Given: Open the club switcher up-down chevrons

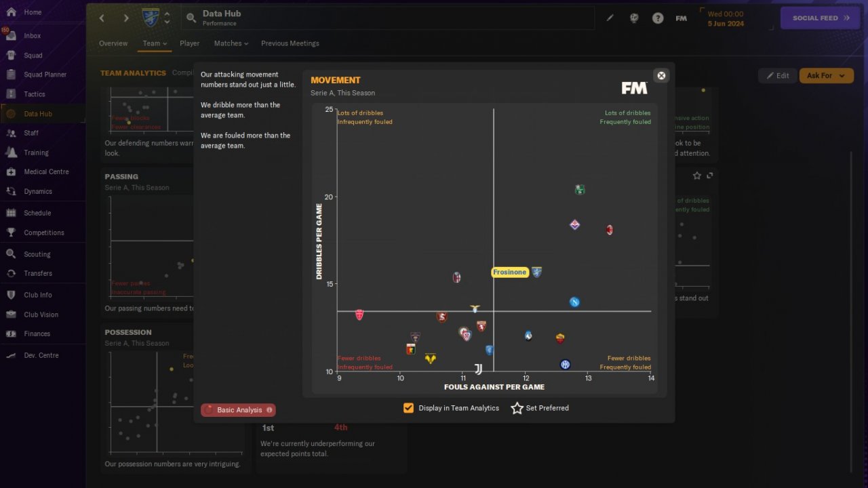Looking at the screenshot, I should pyautogui.click(x=167, y=18).
